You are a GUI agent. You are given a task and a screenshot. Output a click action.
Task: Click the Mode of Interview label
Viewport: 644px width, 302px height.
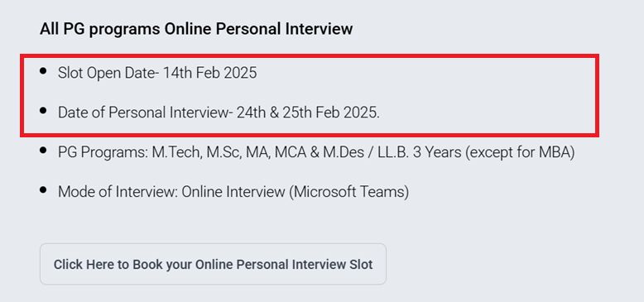(x=118, y=192)
